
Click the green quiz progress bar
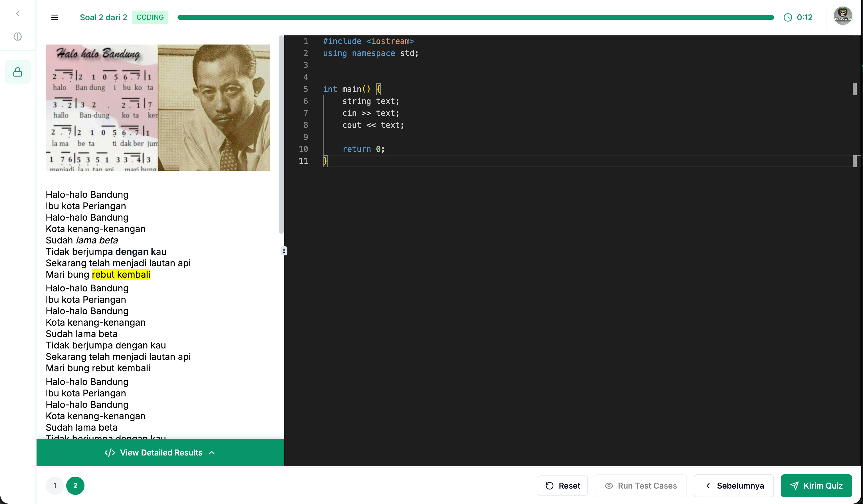[x=476, y=17]
